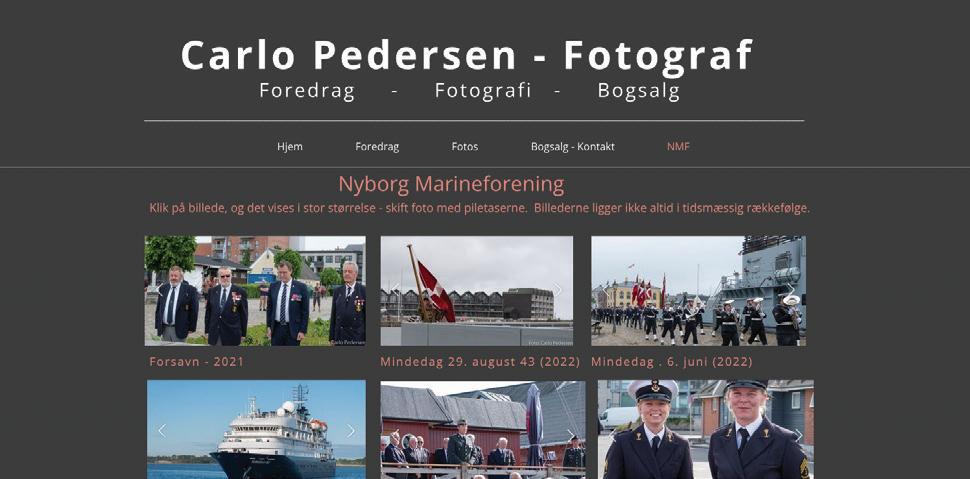Click the Carlo Pedersen - Fotograf site title
This screenshot has width=970, height=479.
(x=466, y=55)
